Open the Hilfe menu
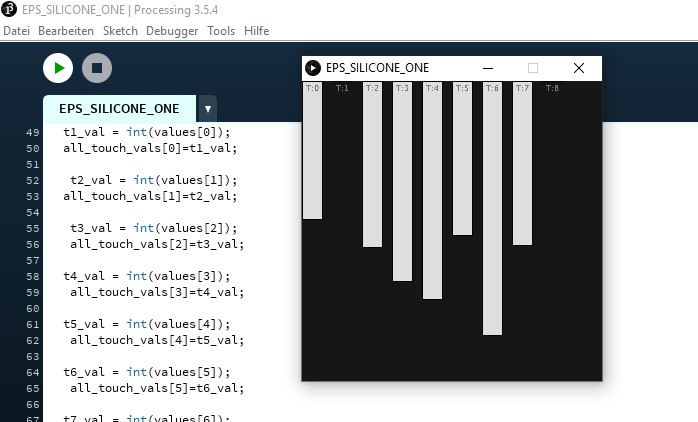This screenshot has width=698, height=422. click(256, 31)
